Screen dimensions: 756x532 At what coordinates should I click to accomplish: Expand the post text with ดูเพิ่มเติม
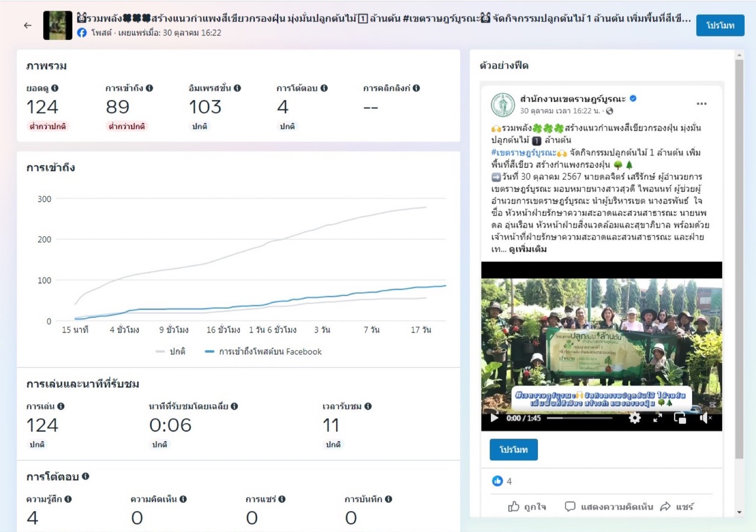pos(528,249)
